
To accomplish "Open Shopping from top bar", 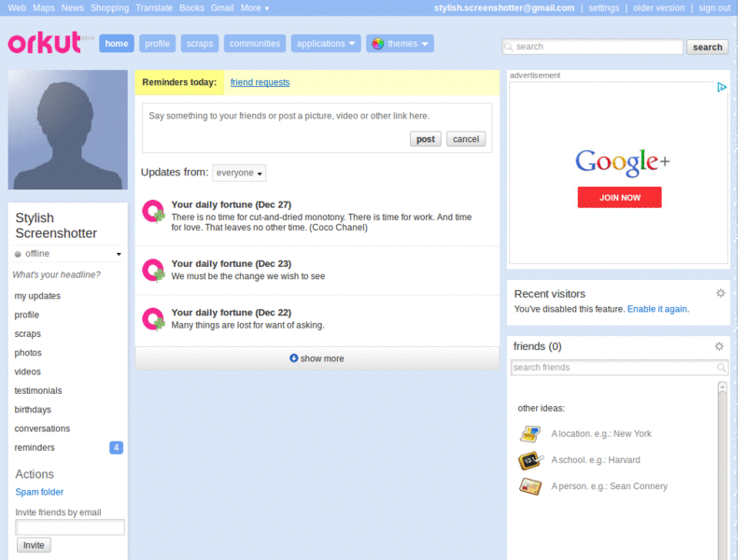I will pyautogui.click(x=109, y=8).
